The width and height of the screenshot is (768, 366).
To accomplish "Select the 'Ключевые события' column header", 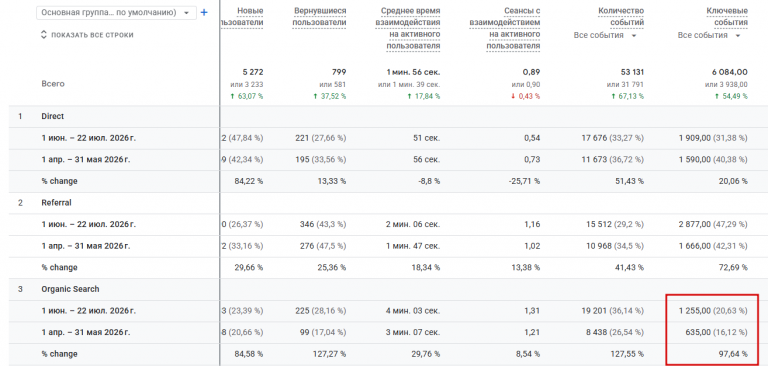I will click(x=727, y=17).
